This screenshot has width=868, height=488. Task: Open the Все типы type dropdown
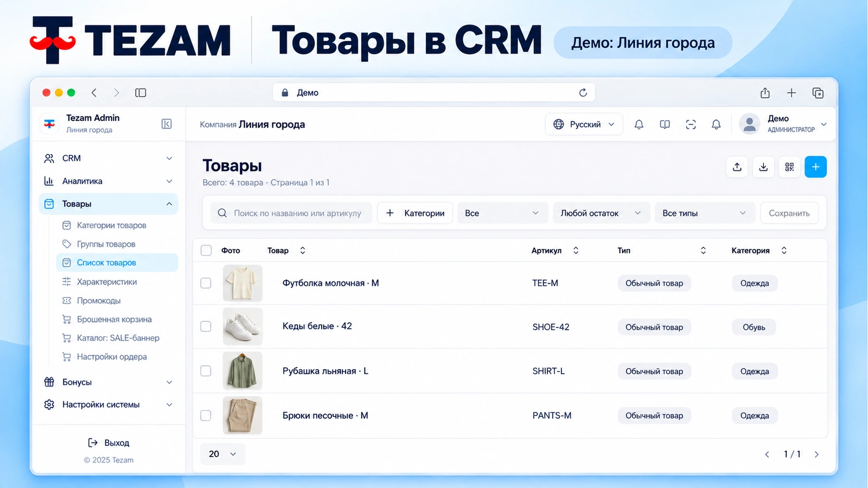704,213
